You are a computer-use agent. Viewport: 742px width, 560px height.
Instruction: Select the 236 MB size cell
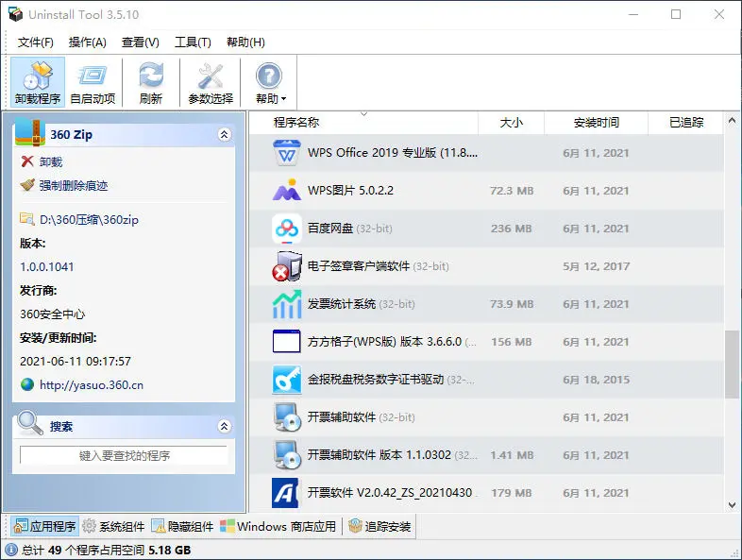click(x=512, y=229)
